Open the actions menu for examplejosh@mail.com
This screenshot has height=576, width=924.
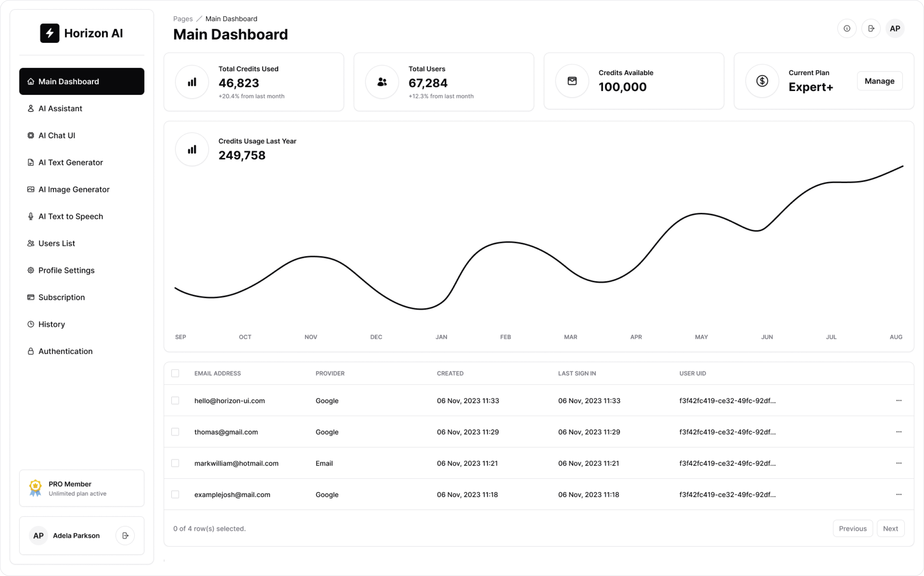click(899, 494)
